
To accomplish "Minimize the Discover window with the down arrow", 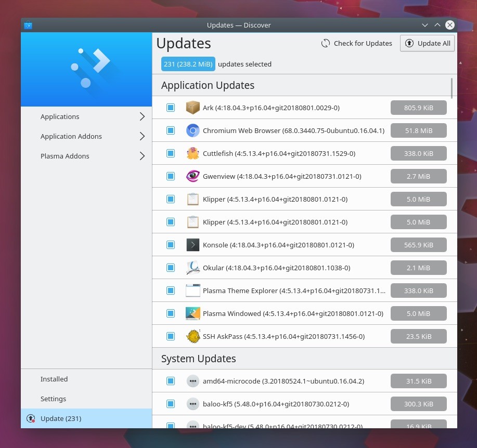I will (424, 25).
